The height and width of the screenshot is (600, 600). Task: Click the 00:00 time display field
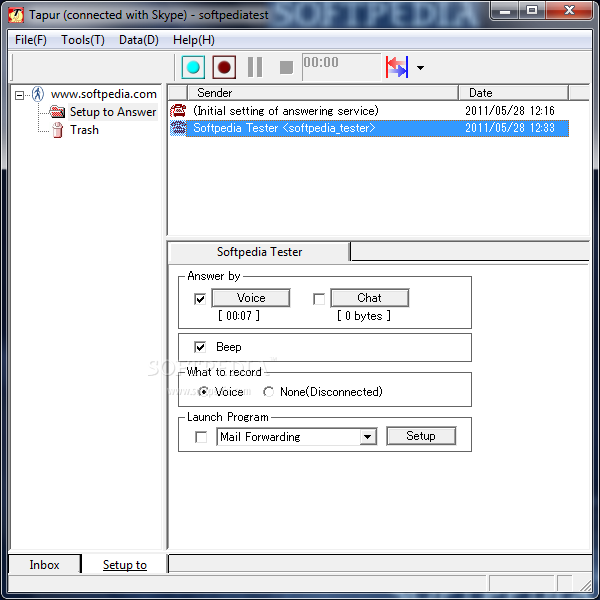click(x=342, y=67)
